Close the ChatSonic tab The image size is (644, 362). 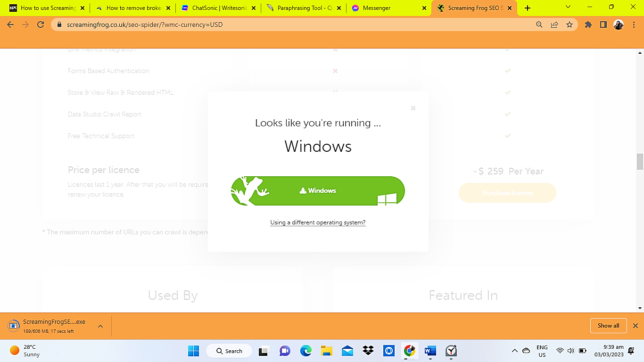coord(253,8)
